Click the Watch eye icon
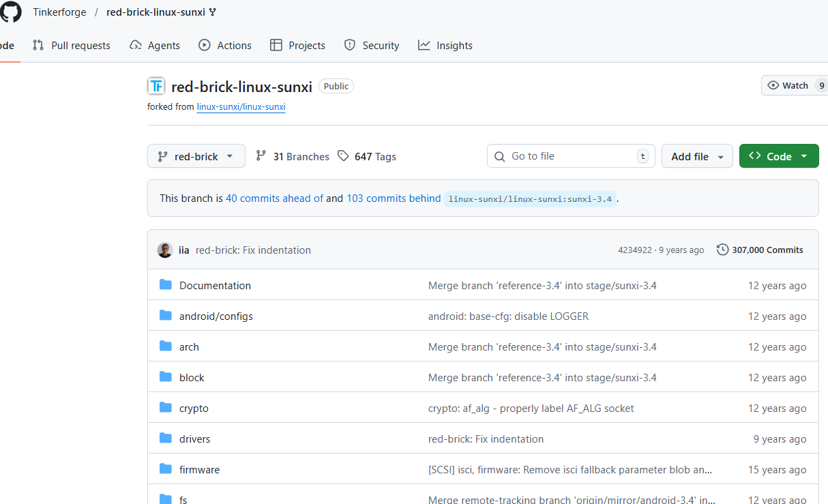 pos(773,85)
